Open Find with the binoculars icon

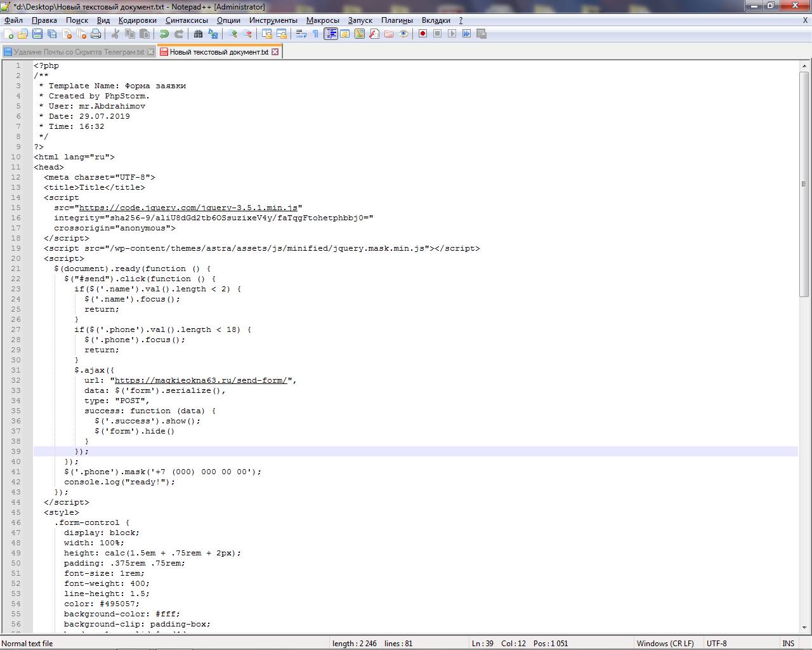point(199,34)
